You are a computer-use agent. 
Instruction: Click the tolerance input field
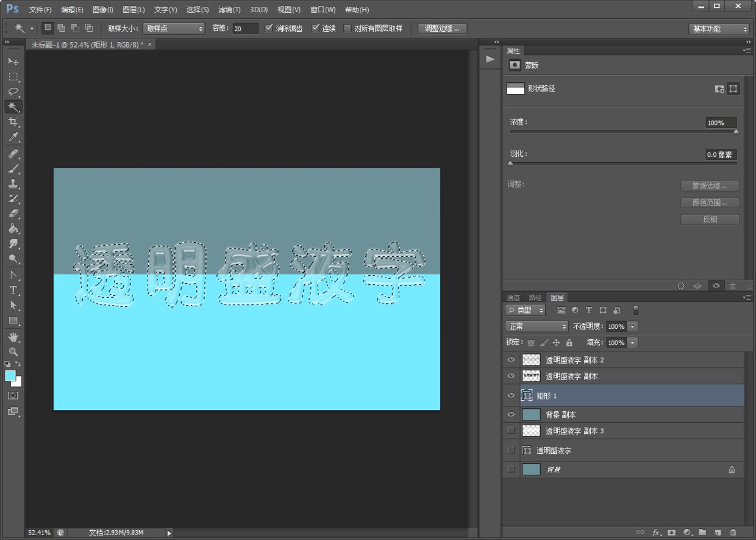(x=245, y=29)
